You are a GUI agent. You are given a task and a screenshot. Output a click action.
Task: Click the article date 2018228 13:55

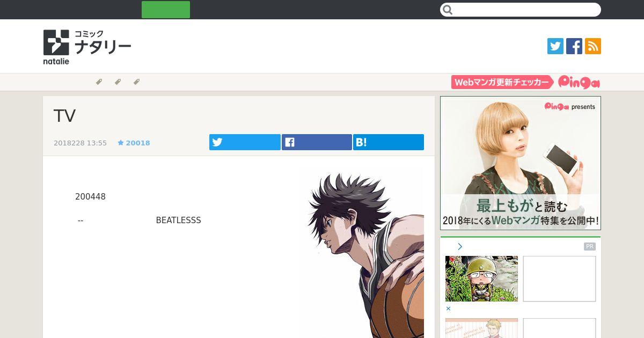tap(80, 143)
